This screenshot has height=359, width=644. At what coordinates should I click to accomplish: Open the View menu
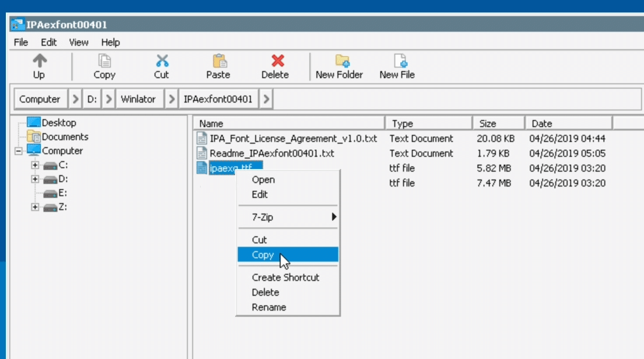(78, 43)
